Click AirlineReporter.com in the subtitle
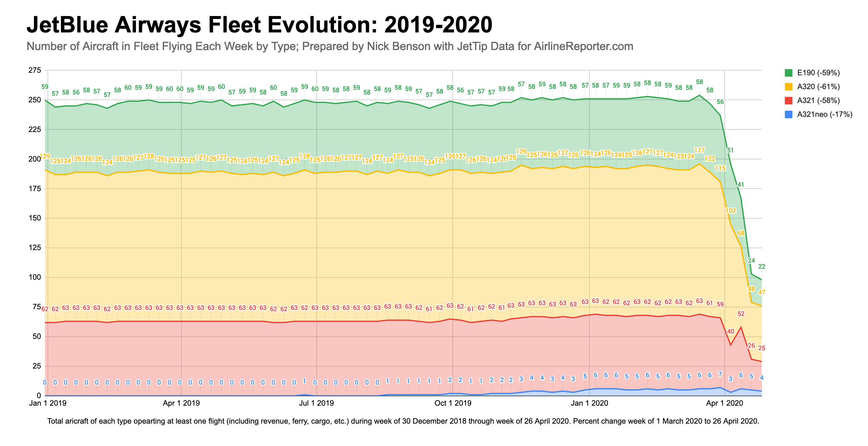 [x=583, y=46]
